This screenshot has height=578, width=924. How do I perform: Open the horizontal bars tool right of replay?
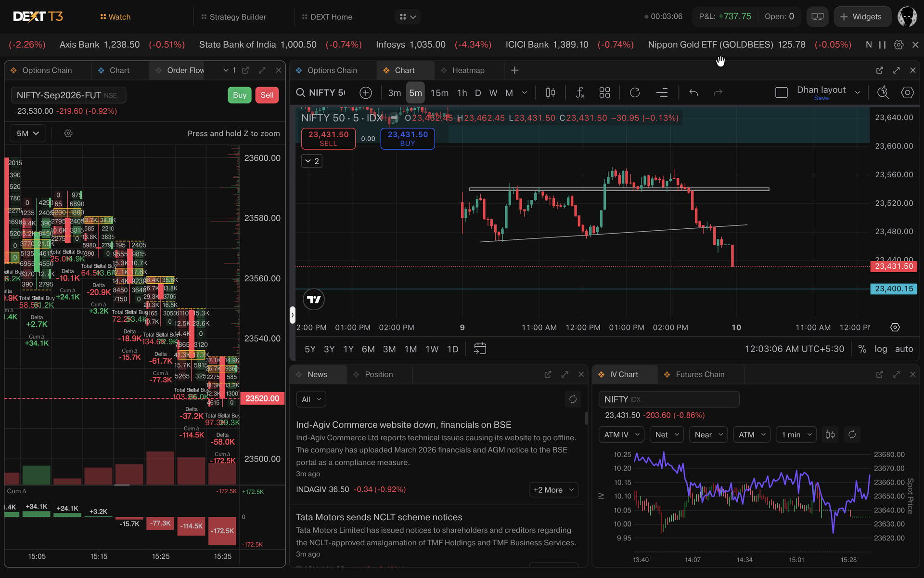662,92
